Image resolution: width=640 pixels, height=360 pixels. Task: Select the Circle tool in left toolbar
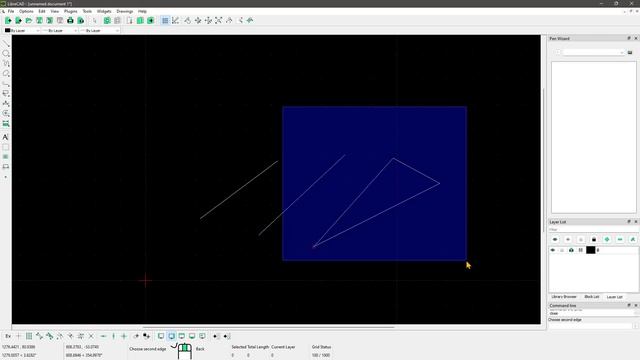tap(6, 53)
